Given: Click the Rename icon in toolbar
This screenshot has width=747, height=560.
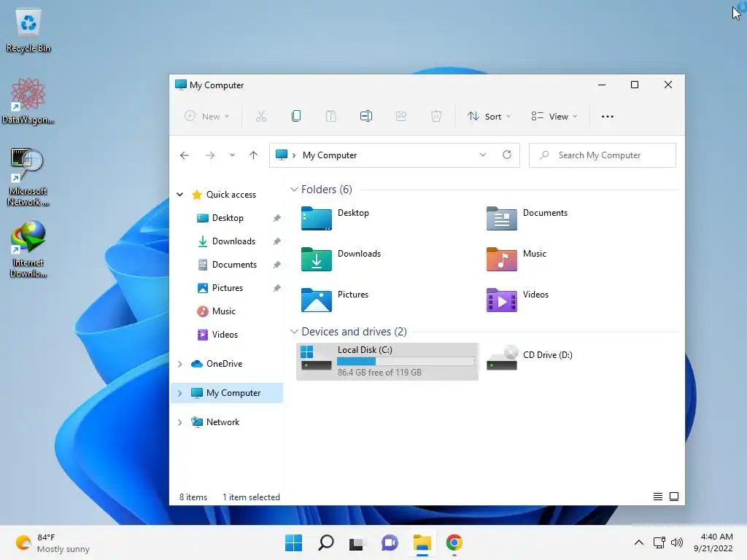Looking at the screenshot, I should [366, 116].
